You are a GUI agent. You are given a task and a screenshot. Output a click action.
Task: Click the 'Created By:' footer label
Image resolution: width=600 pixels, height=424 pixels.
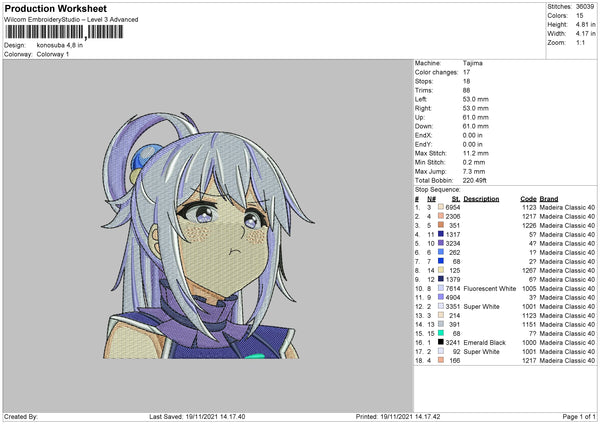coord(21,416)
